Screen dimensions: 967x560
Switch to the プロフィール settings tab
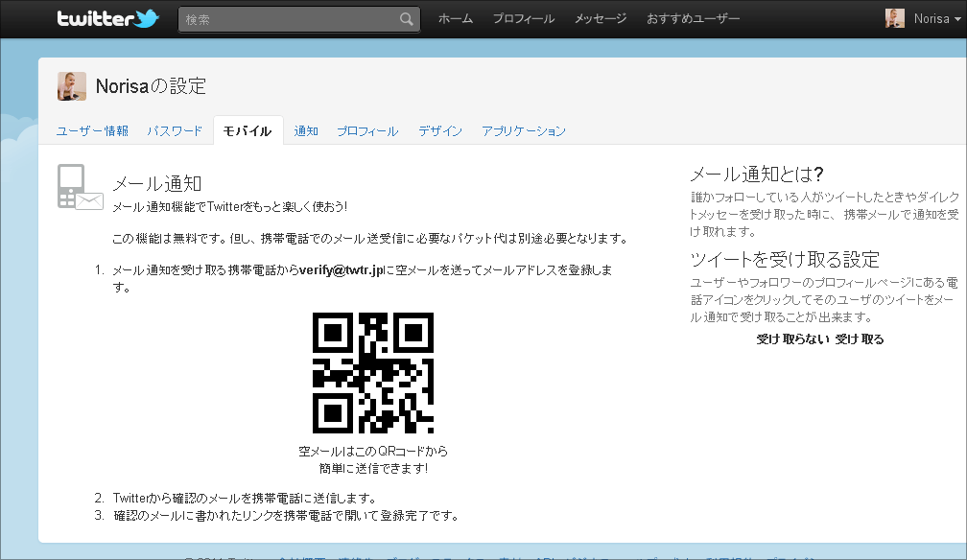point(367,130)
